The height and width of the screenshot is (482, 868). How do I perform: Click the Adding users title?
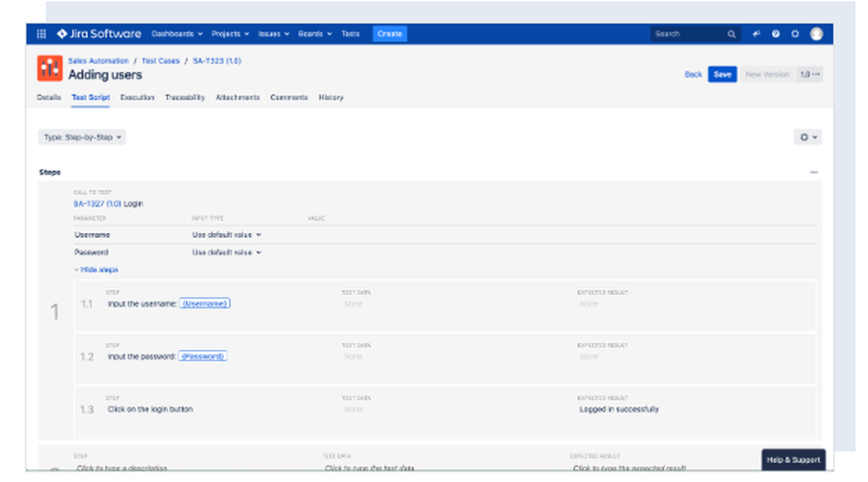coord(105,75)
